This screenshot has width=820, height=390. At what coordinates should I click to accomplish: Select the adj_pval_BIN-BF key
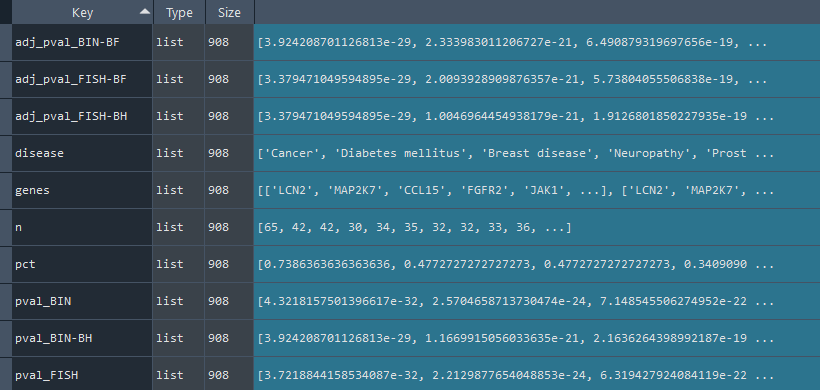tap(82, 42)
